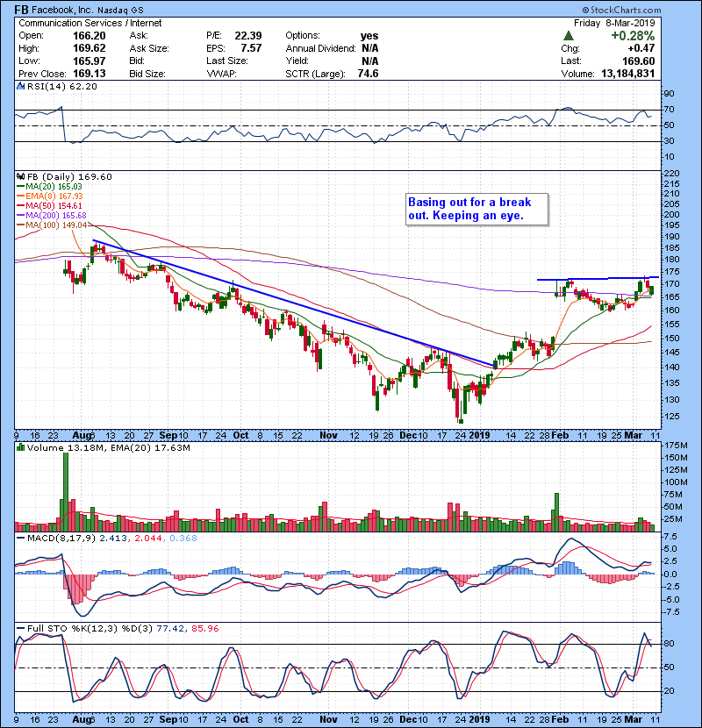
Task: Click the RSI line icon beside RSI(14)
Action: [x=20, y=86]
